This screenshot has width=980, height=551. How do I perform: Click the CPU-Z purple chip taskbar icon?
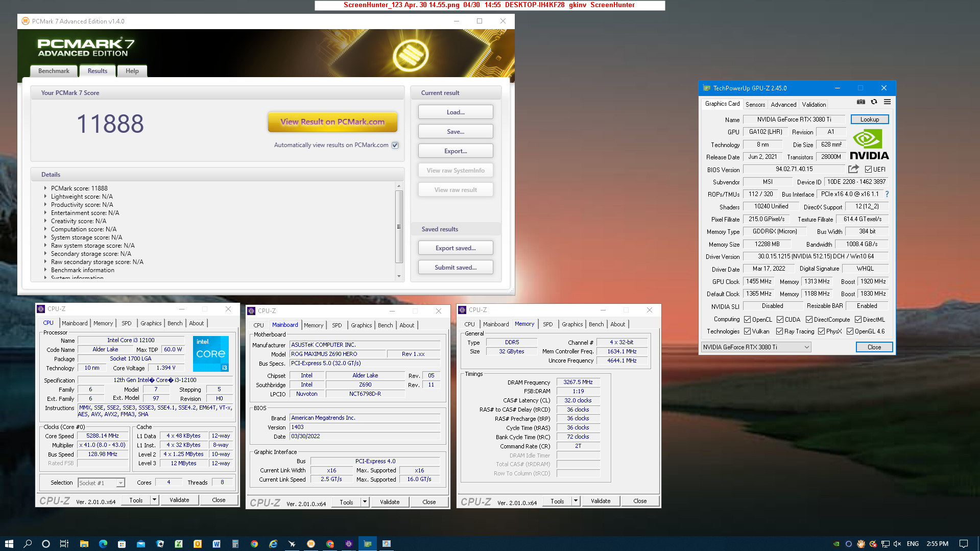coord(349,544)
